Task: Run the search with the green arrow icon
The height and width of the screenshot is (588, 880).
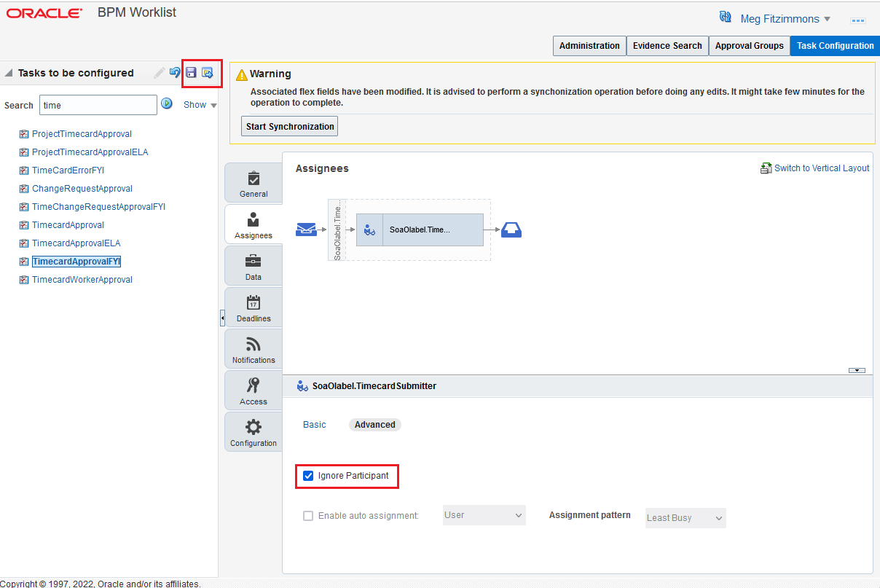Action: tap(167, 104)
